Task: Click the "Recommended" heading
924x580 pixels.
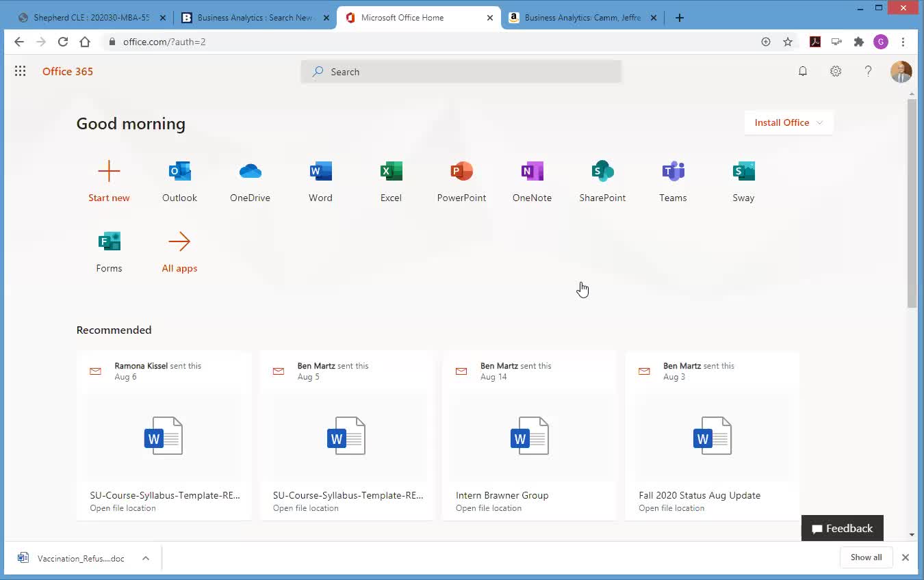Action: click(x=114, y=330)
